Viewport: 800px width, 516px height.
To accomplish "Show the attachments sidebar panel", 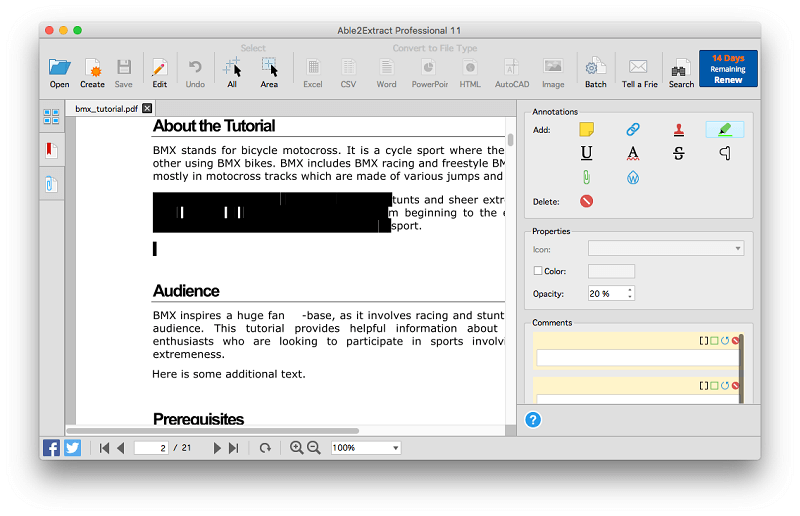I will click(x=51, y=184).
